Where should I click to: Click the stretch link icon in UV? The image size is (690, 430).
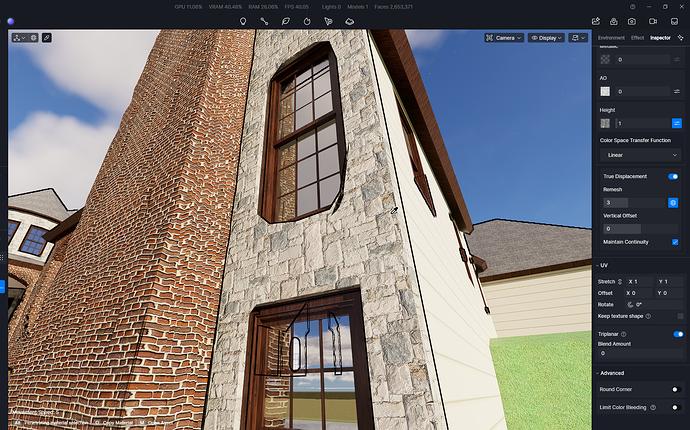[x=620, y=281]
